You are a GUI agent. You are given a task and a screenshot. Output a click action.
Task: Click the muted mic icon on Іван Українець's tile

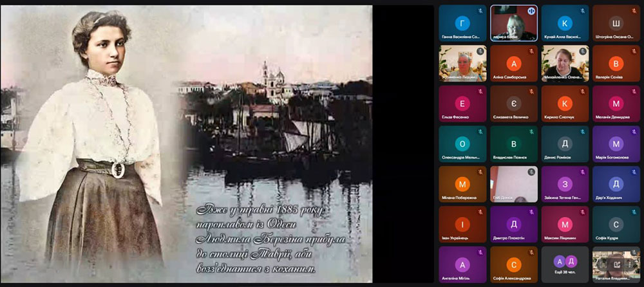480,212
